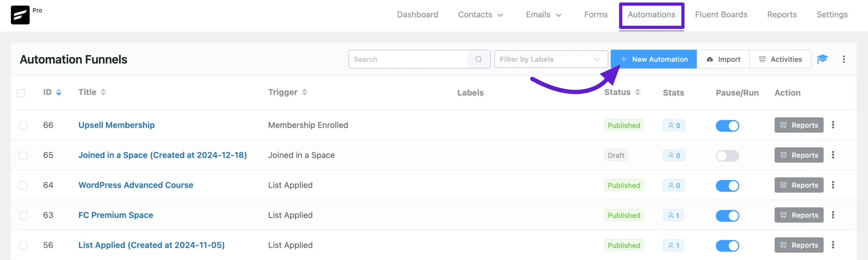Pause the FC Premium Space automation
This screenshot has height=260, width=868.
pos(727,216)
